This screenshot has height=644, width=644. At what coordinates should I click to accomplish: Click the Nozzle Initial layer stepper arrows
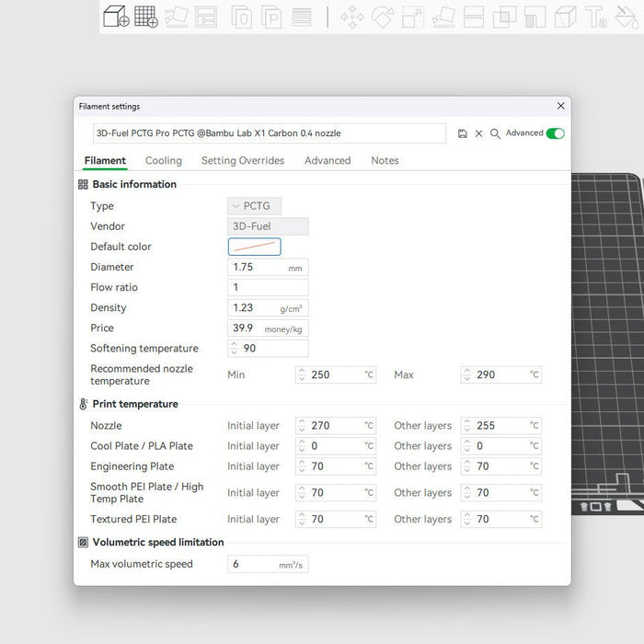(302, 425)
